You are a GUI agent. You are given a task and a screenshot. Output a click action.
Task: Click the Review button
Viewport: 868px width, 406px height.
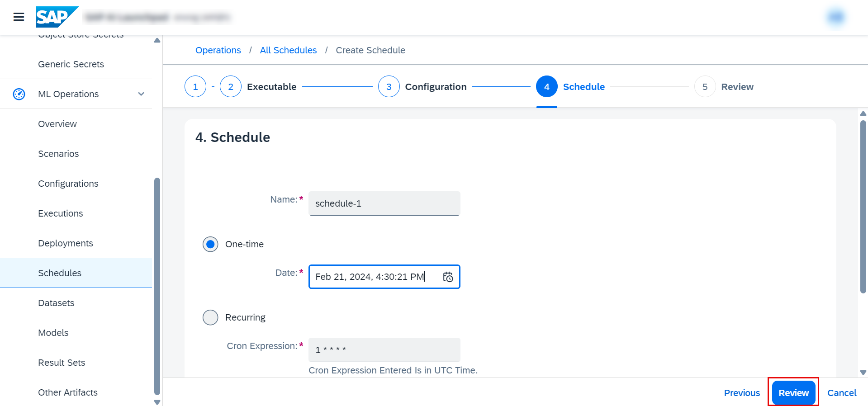793,392
